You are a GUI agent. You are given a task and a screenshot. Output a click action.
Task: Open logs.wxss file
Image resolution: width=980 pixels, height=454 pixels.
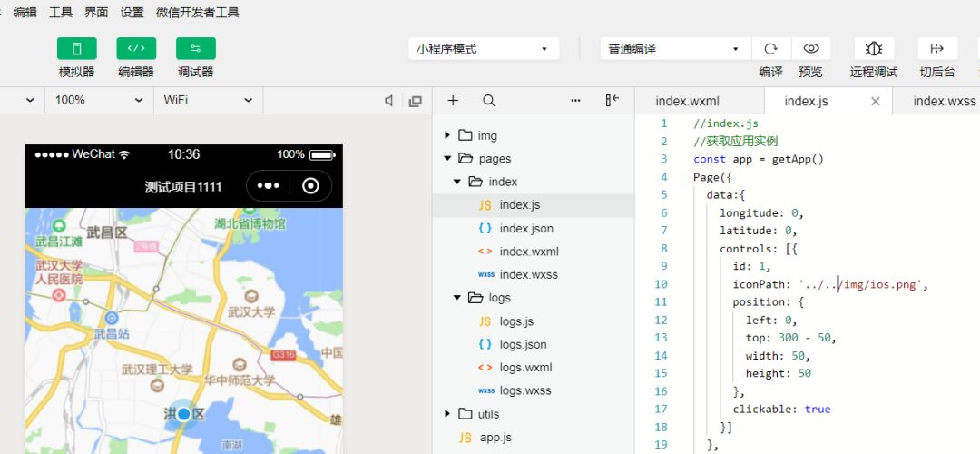point(534,390)
